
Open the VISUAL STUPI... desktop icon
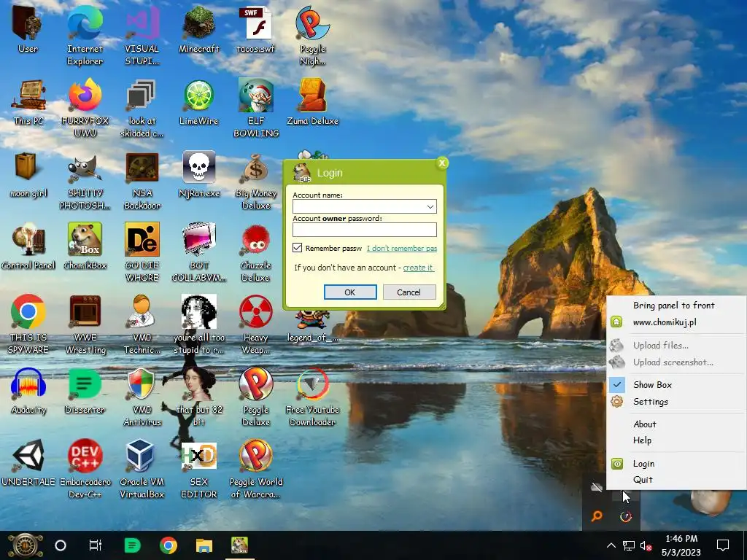tap(142, 24)
